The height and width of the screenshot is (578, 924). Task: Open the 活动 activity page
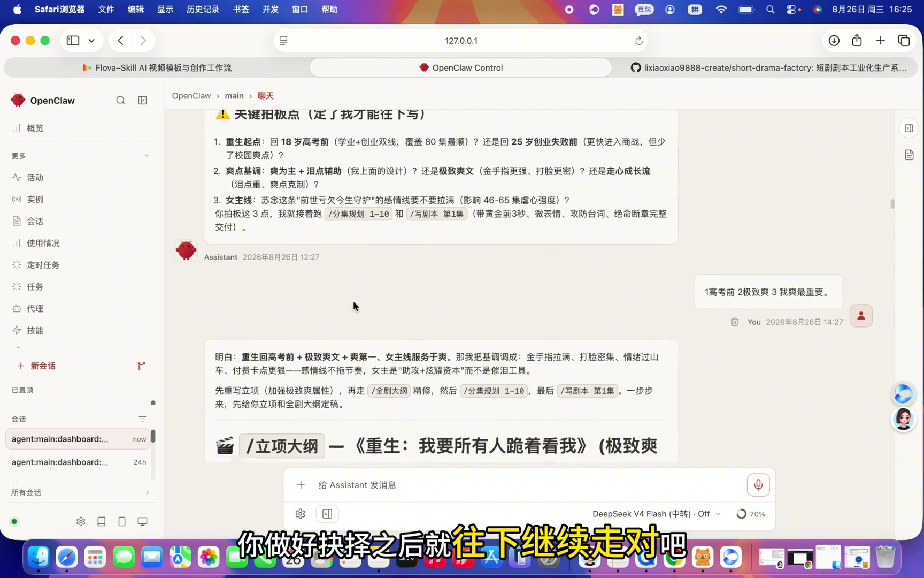[80, 177]
